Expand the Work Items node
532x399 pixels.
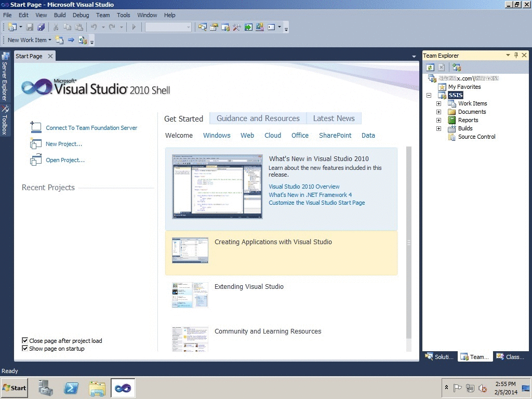coord(438,103)
